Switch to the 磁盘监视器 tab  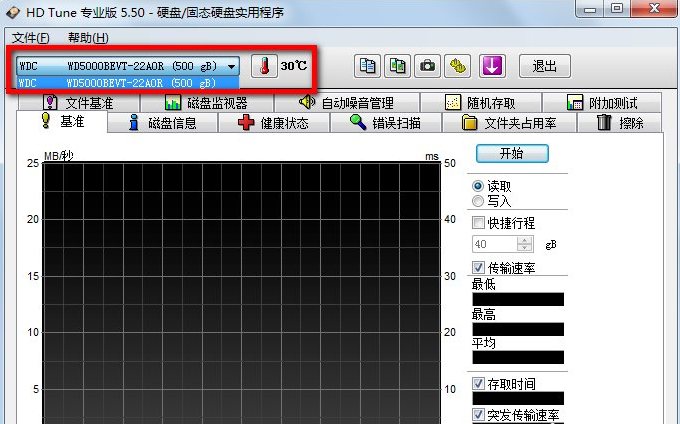pyautogui.click(x=206, y=103)
